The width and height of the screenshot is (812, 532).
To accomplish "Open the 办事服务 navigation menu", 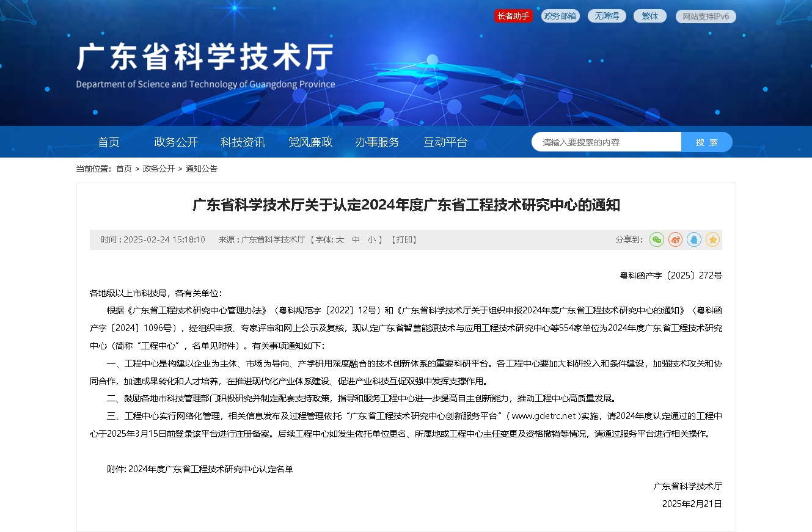I will pyautogui.click(x=377, y=142).
